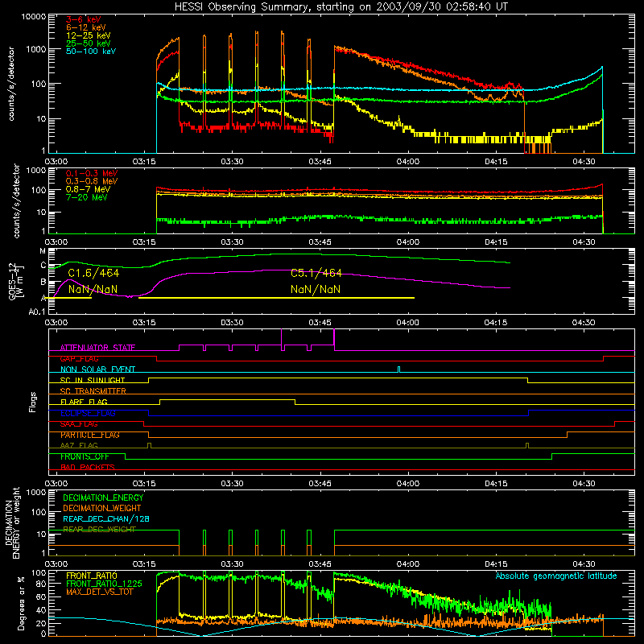The width and height of the screenshot is (644, 644).
Task: Click the "A0.1" tick on GOES axis
Action: pyautogui.click(x=37, y=312)
